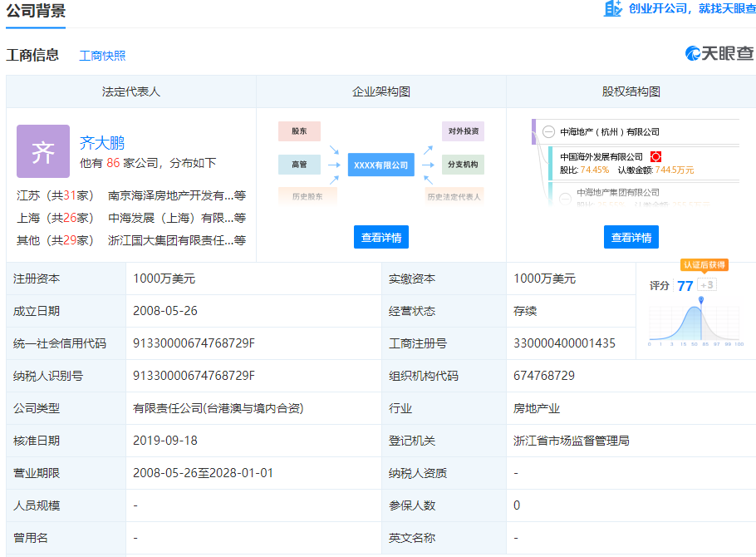Click the 天眼查 logo icon
The image size is (756, 557).
click(x=693, y=53)
